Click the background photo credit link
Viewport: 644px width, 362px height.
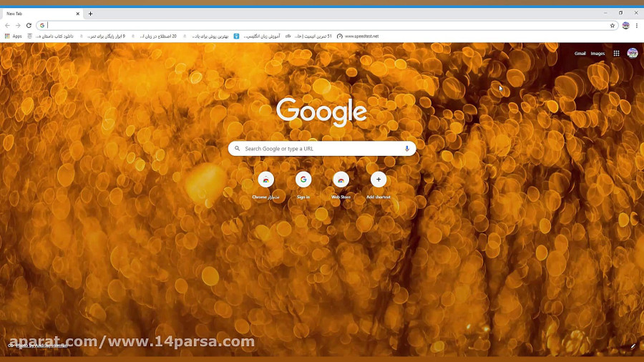pyautogui.click(x=42, y=346)
